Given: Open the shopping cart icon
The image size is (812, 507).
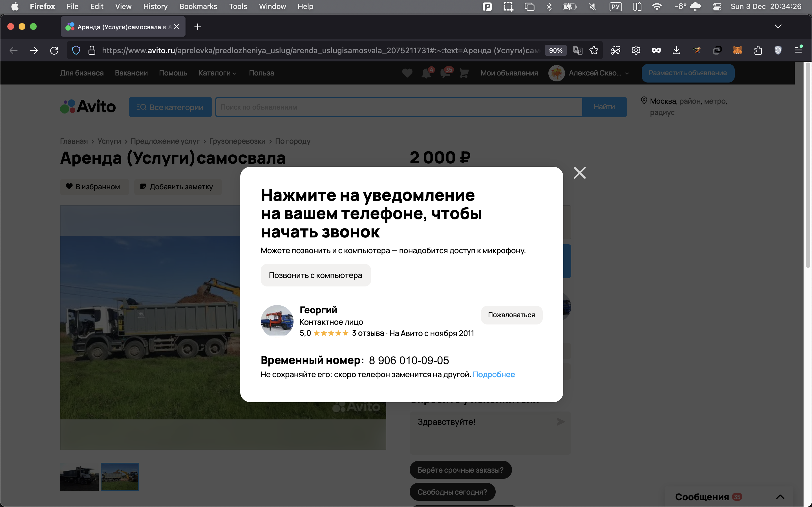Looking at the screenshot, I should coord(464,73).
